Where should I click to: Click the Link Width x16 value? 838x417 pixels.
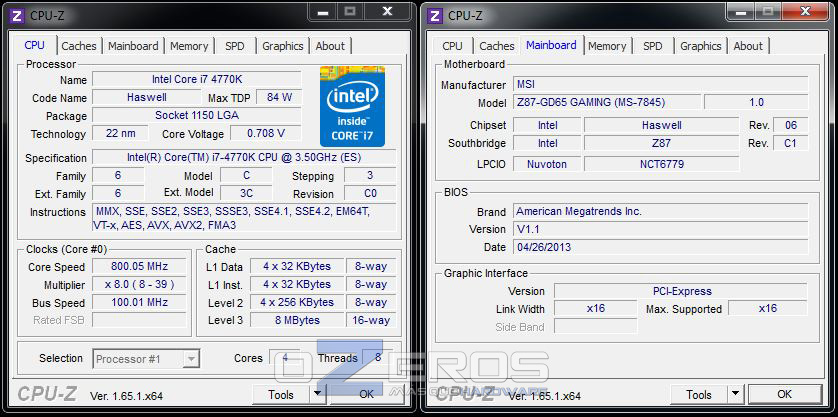(595, 308)
